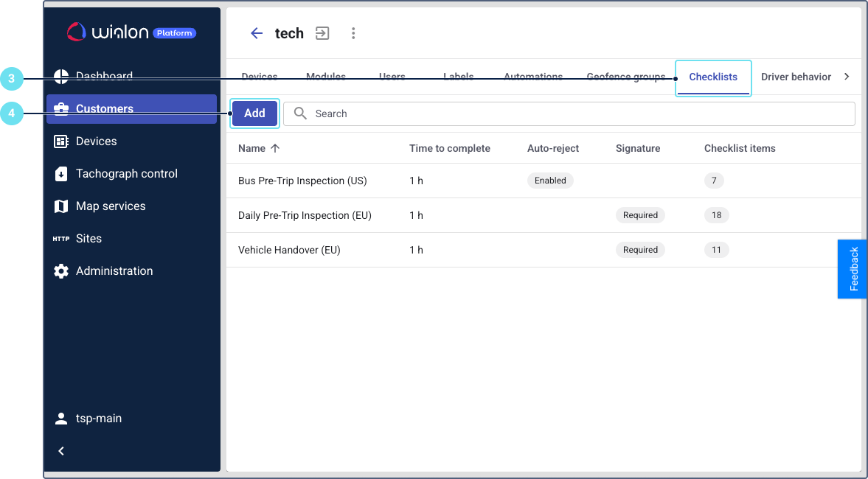This screenshot has height=479, width=868.
Task: Open Bus Pre-Trip Inspection (US) checklist
Action: tap(302, 181)
